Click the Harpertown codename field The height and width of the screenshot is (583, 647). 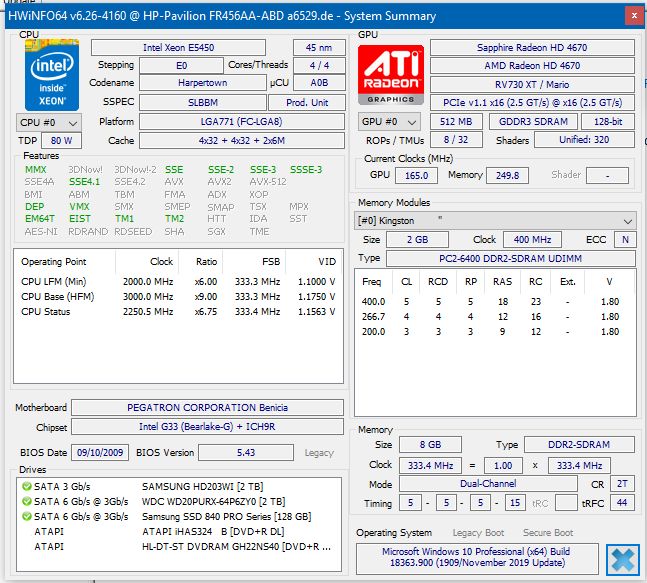click(x=203, y=83)
